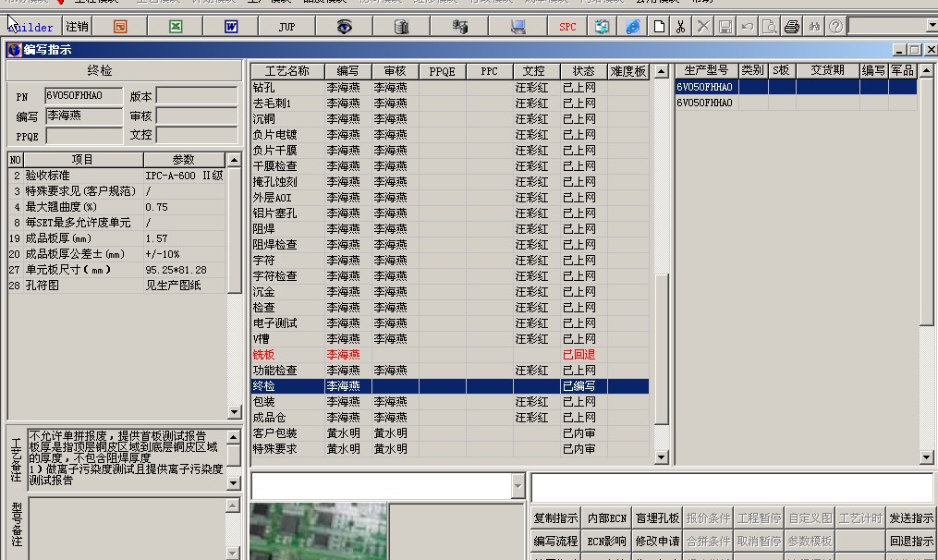938x560 pixels.
Task: Click the 状态 column header
Action: point(583,71)
